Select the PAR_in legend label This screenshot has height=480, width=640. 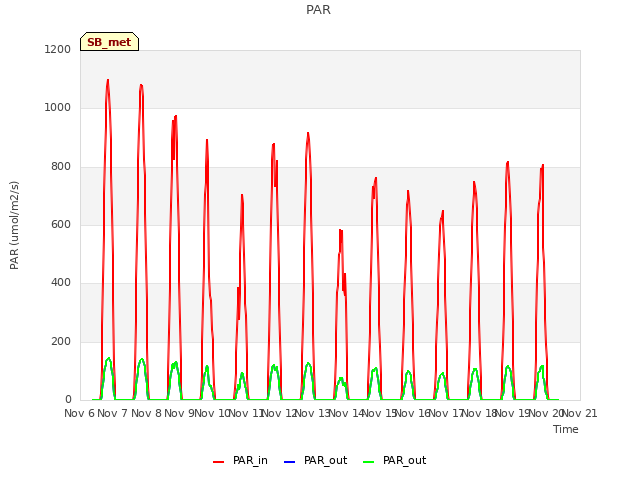[250, 460]
